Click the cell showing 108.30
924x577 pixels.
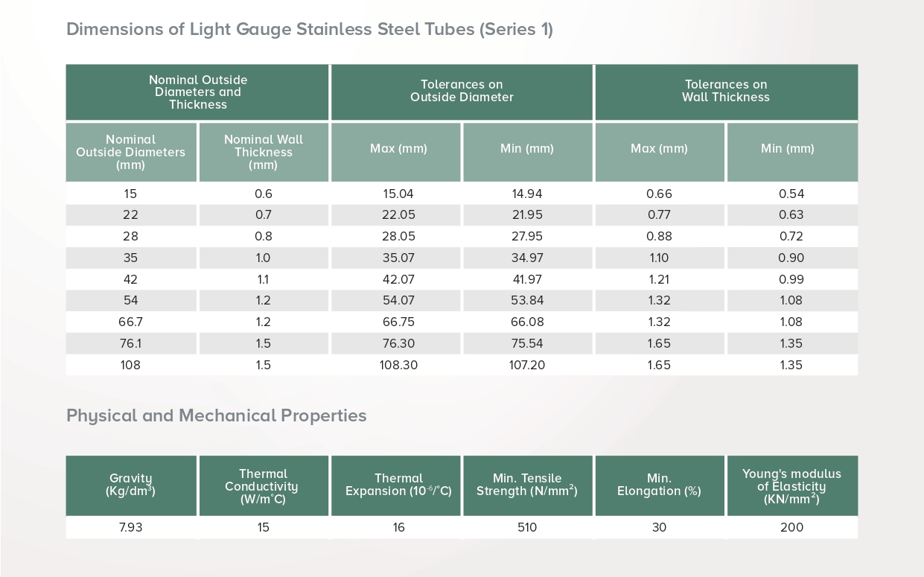398,365
